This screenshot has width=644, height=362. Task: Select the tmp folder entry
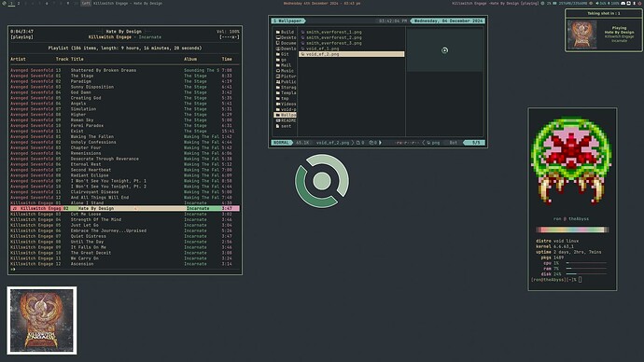coord(283,99)
